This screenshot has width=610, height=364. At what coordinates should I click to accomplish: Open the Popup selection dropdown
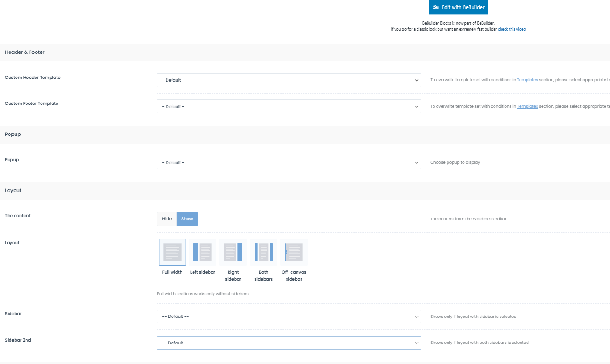pos(289,162)
